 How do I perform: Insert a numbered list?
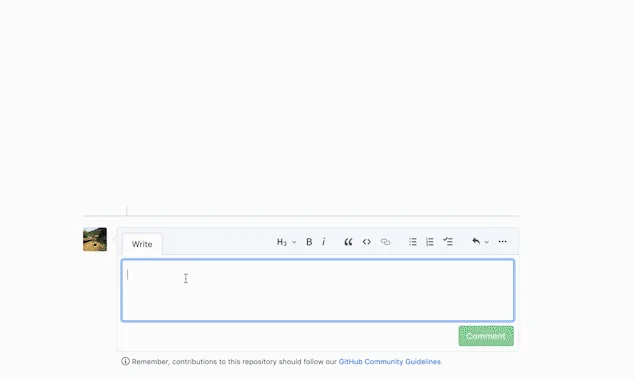pyautogui.click(x=430, y=242)
